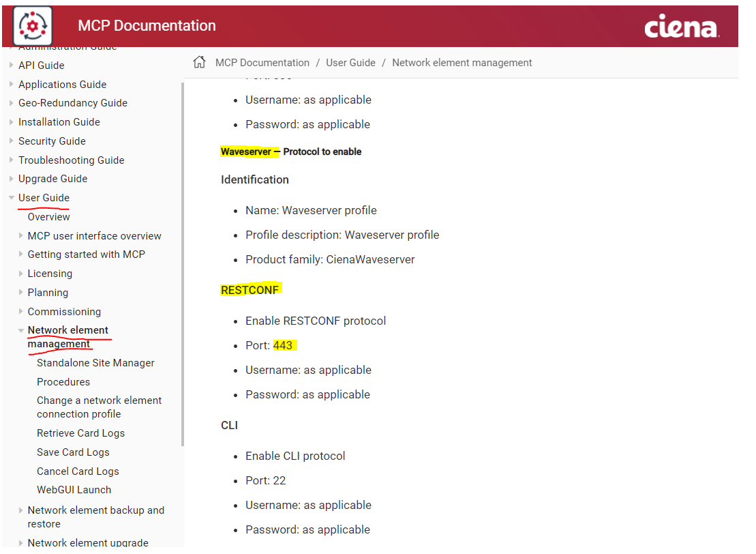Go to Retrieve Card Logs
The image size is (756, 554).
click(x=80, y=433)
